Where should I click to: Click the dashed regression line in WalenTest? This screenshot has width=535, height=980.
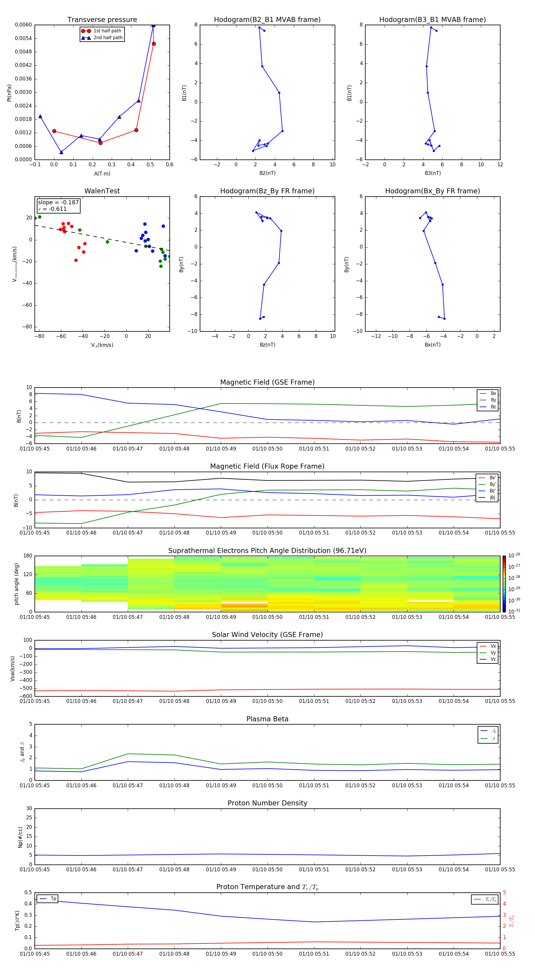tap(102, 238)
